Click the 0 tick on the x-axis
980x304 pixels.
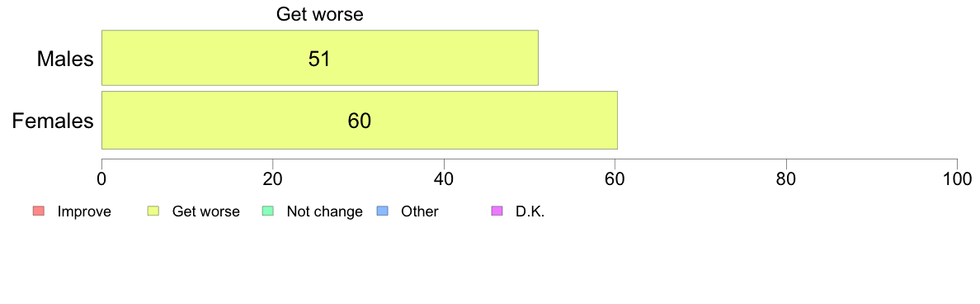coord(101,178)
